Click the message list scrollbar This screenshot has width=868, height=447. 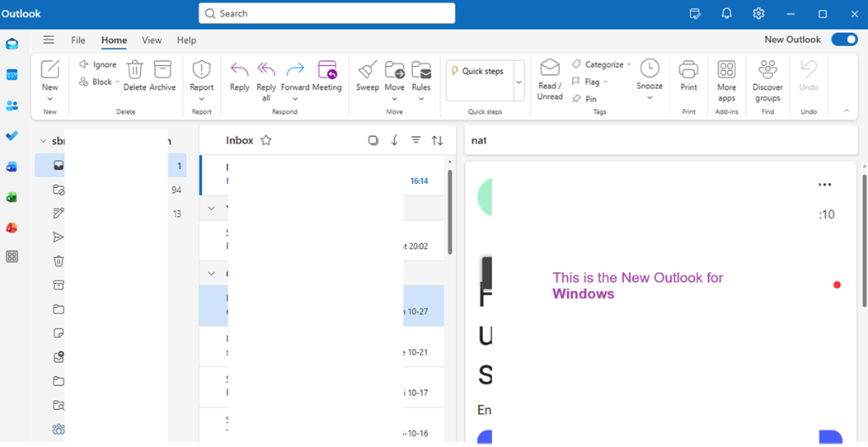(449, 212)
